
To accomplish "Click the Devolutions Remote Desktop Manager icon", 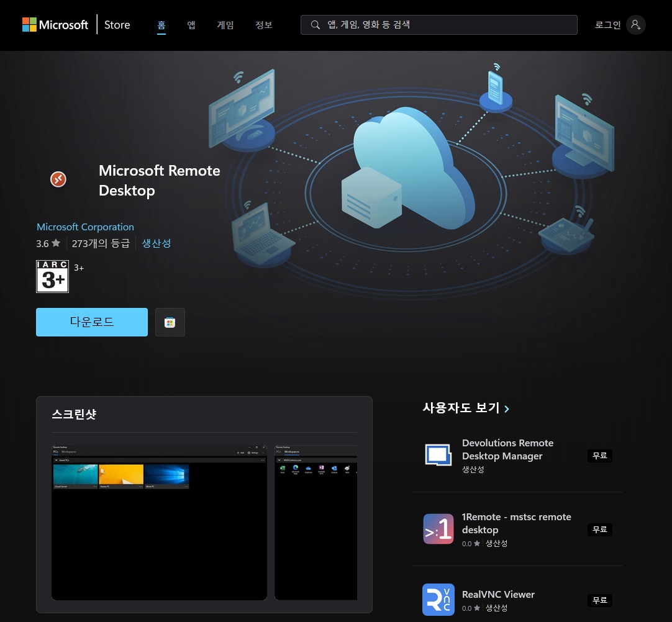I will point(438,455).
